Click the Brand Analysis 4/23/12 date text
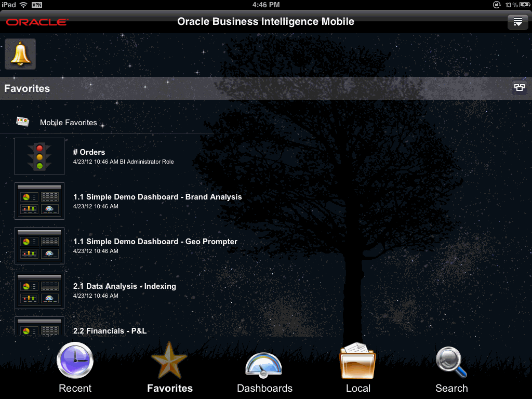532x399 pixels. point(96,206)
